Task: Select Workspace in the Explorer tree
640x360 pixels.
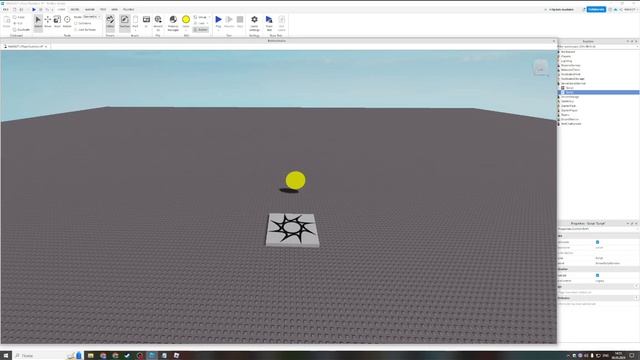Action: pos(567,52)
